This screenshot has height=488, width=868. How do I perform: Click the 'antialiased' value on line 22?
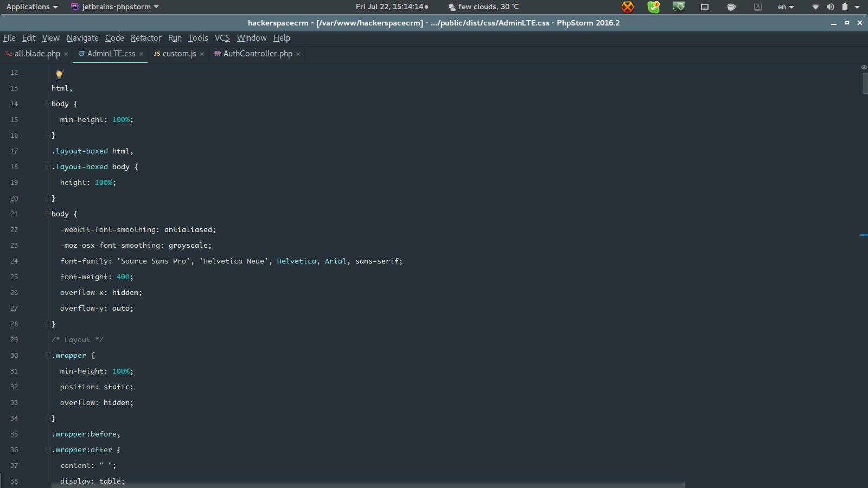pos(188,229)
